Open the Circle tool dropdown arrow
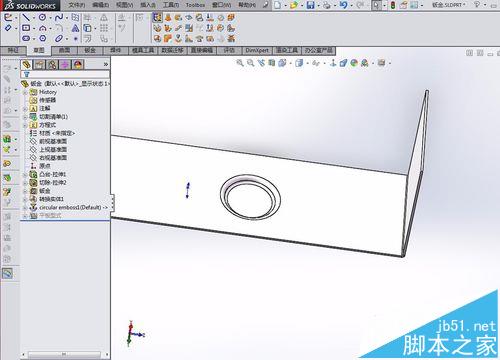Image resolution: width=500 pixels, height=360 pixels. pos(50,18)
